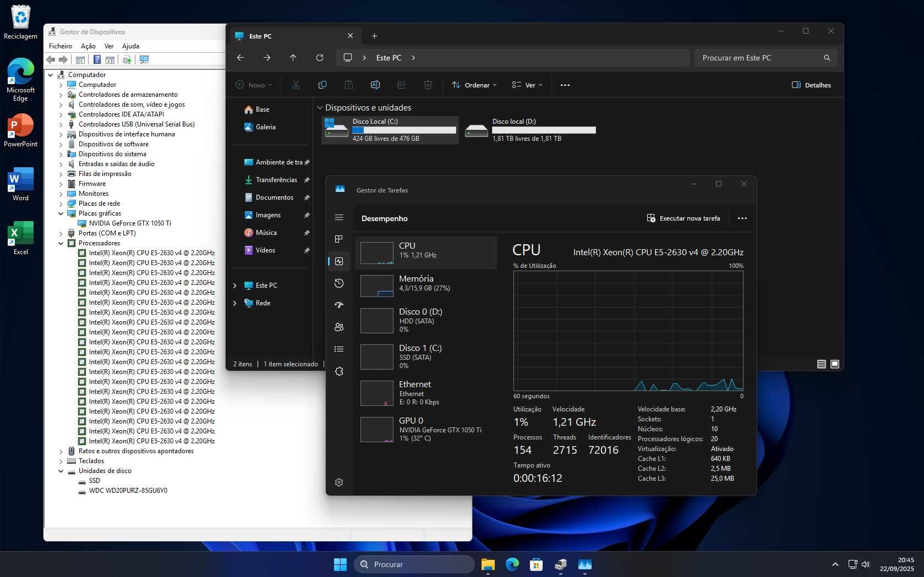Open Microsoft Store from taskbar
The image size is (924, 577).
pos(537,564)
